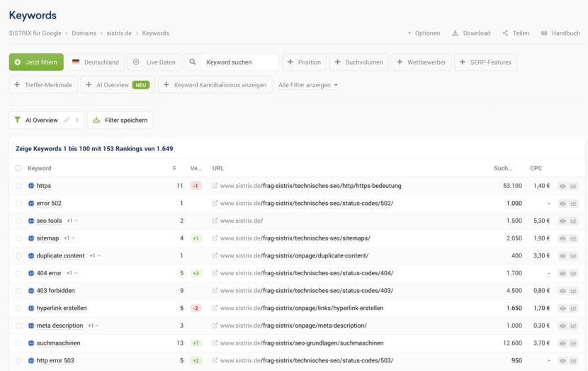Open chart icon for error 502 row
Screen dimensions: 588x371
coord(573,204)
